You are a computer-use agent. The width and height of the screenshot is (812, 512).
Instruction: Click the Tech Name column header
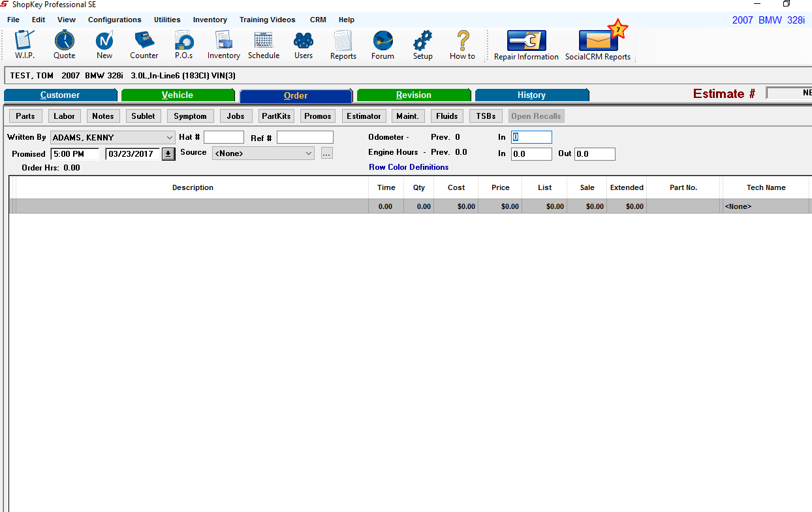766,187
